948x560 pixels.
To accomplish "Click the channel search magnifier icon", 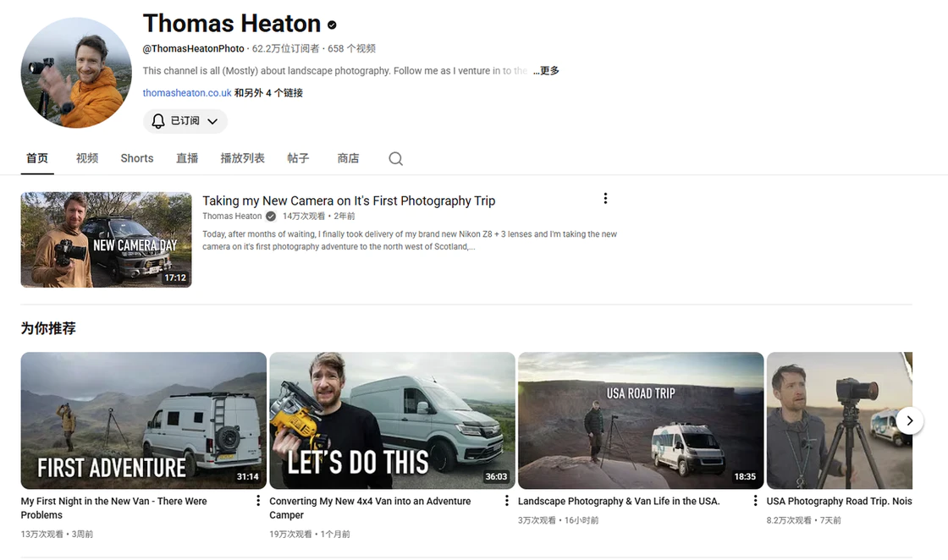I will [395, 158].
